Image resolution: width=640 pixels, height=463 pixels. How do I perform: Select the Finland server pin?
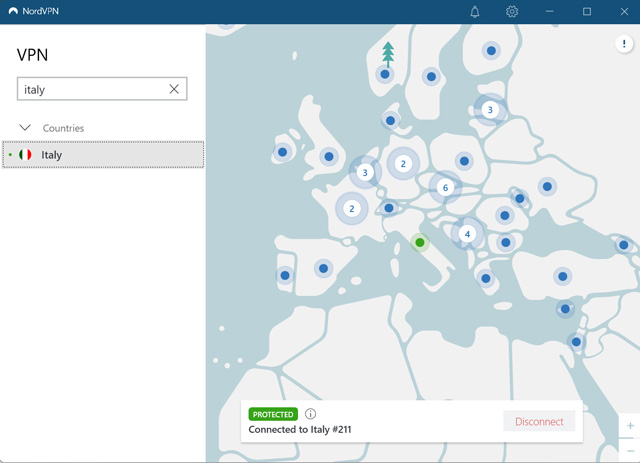[x=491, y=51]
